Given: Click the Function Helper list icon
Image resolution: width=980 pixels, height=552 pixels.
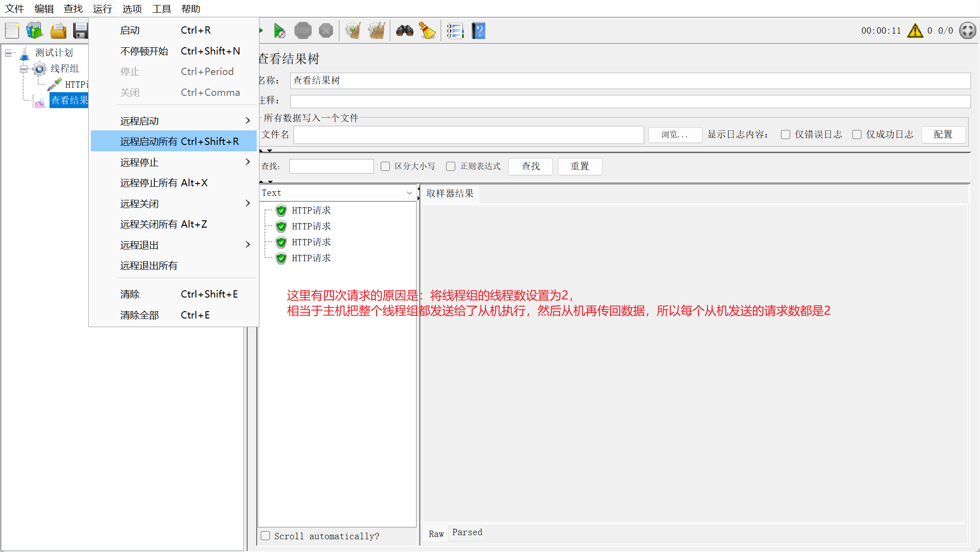Looking at the screenshot, I should [x=455, y=31].
